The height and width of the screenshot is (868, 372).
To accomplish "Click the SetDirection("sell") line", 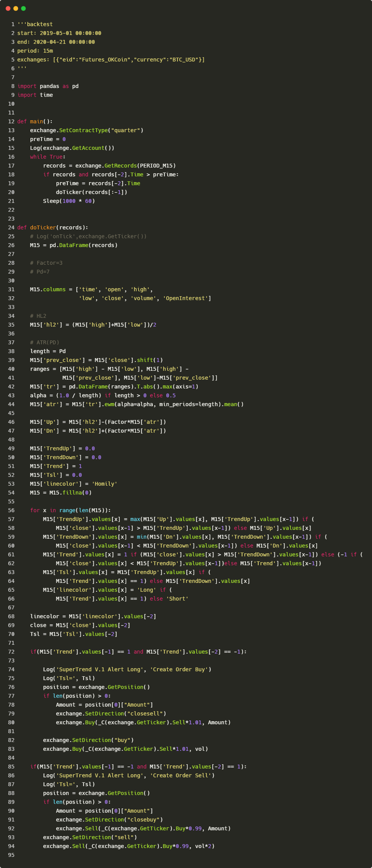I will tap(90, 837).
